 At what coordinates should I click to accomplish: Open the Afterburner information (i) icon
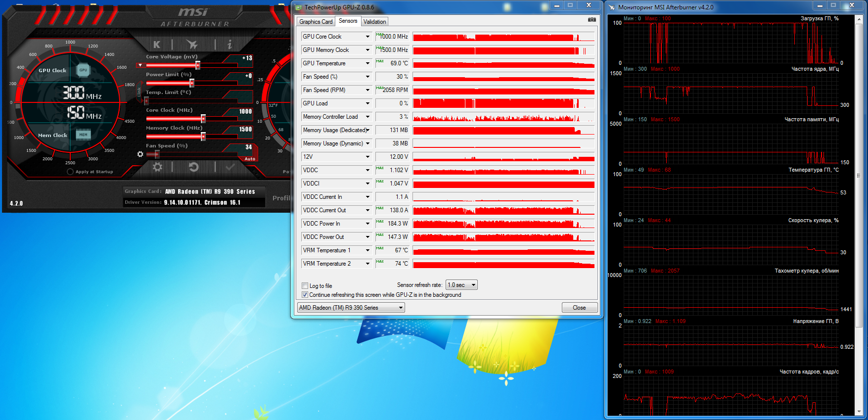229,45
